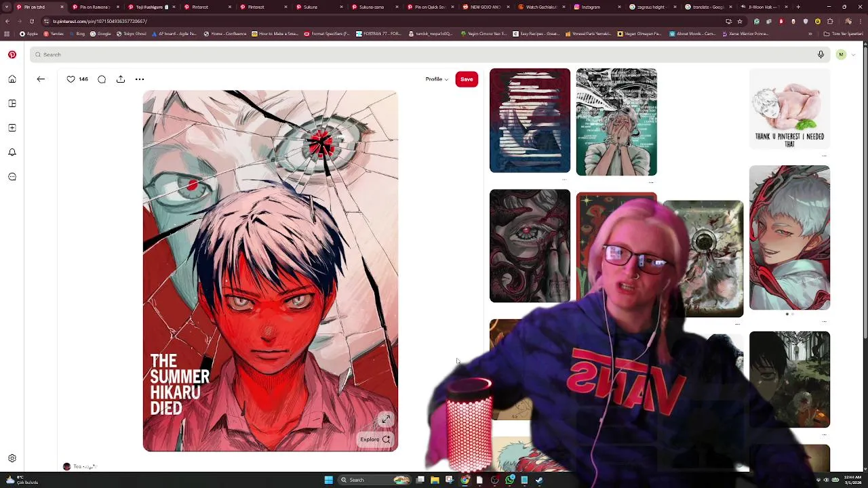Click the microphone icon in the search bar

tap(821, 55)
